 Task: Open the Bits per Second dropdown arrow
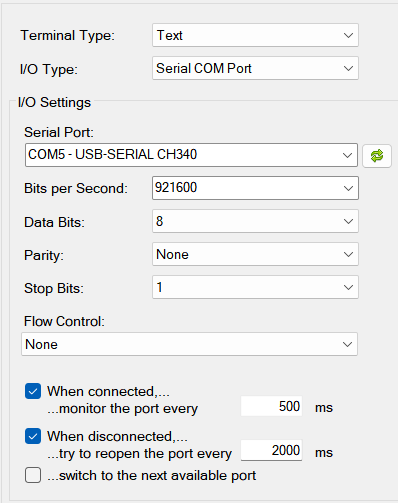click(348, 188)
